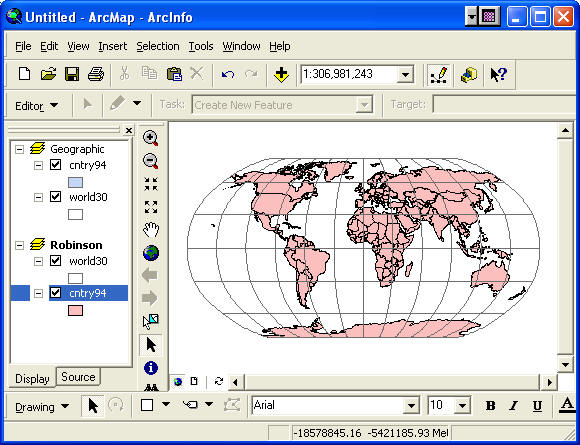Open the View menu

point(78,46)
